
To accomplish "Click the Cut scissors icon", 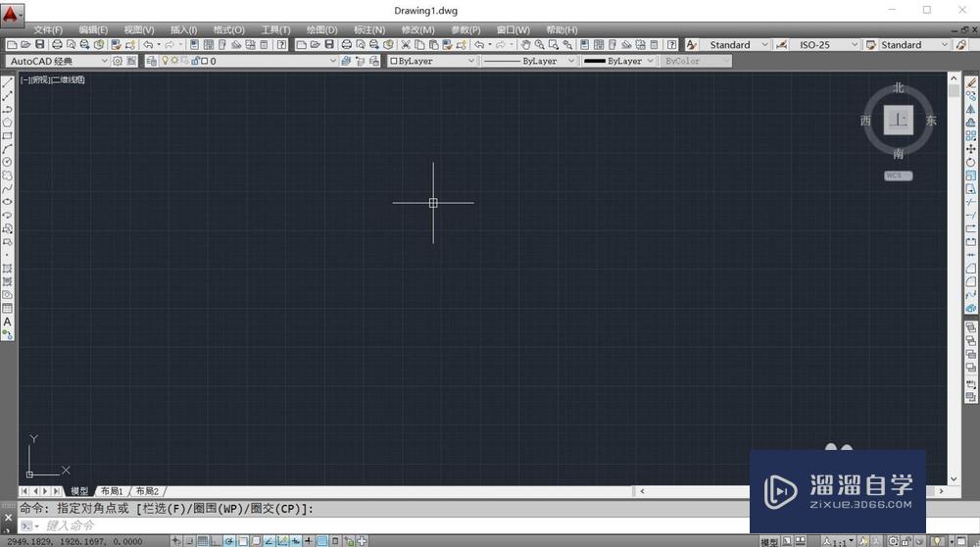I will 406,44.
